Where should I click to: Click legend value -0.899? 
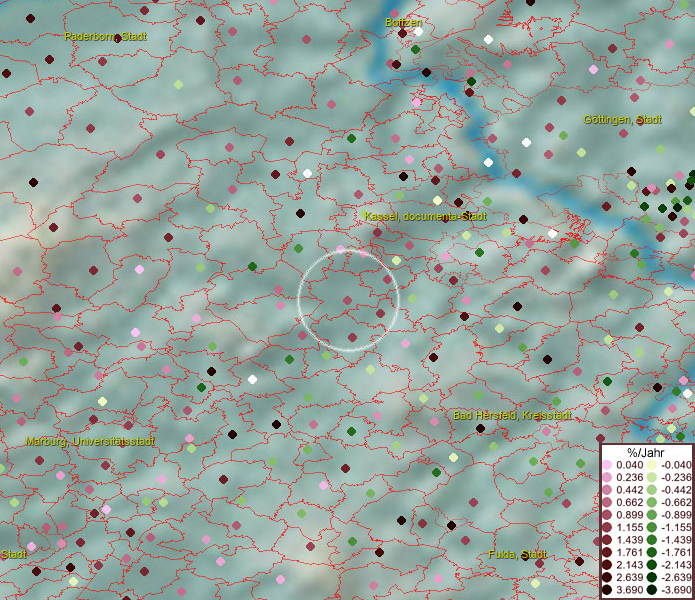[x=676, y=515]
